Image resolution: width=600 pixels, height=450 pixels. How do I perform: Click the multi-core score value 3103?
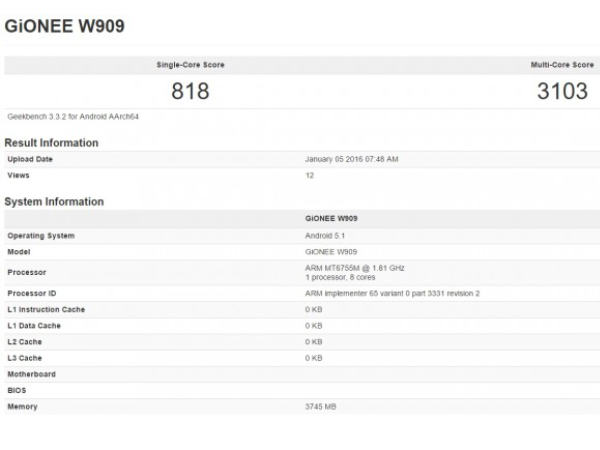coord(562,91)
